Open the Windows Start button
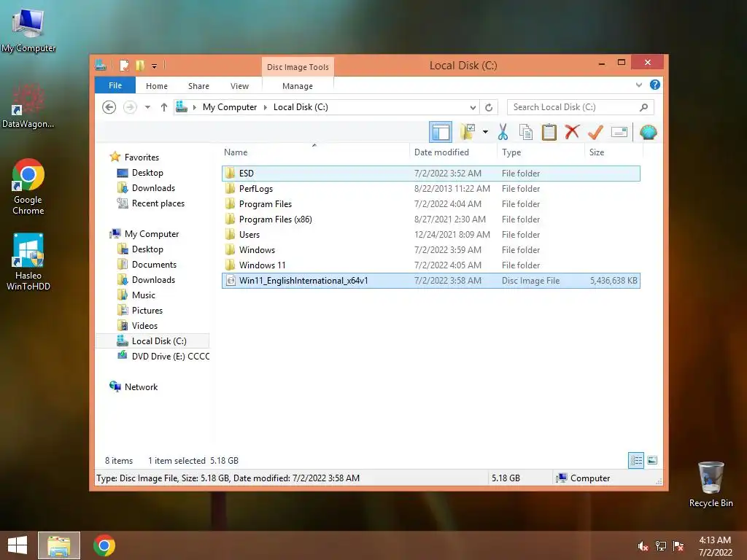747x560 pixels. [18, 545]
